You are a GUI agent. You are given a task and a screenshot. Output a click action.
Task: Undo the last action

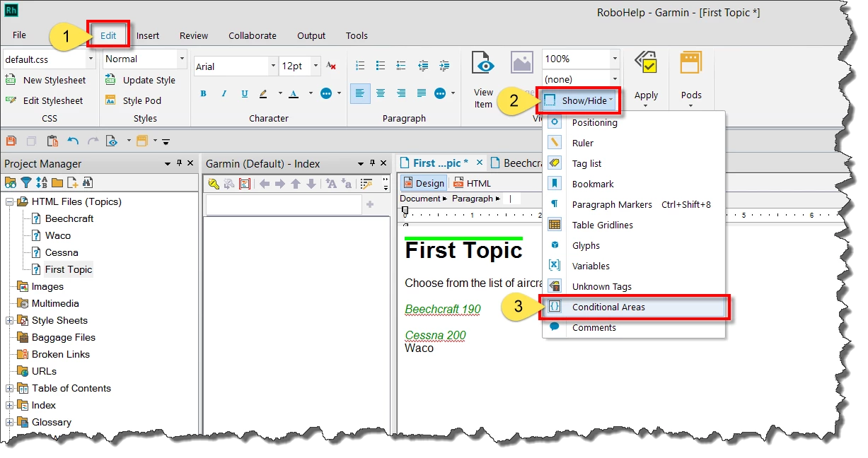(x=73, y=141)
